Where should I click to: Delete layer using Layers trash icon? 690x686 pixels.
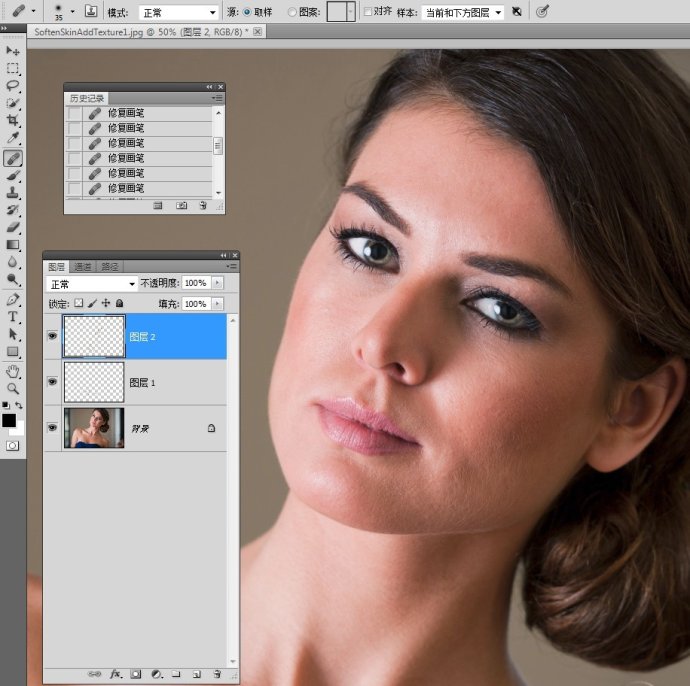pos(217,674)
